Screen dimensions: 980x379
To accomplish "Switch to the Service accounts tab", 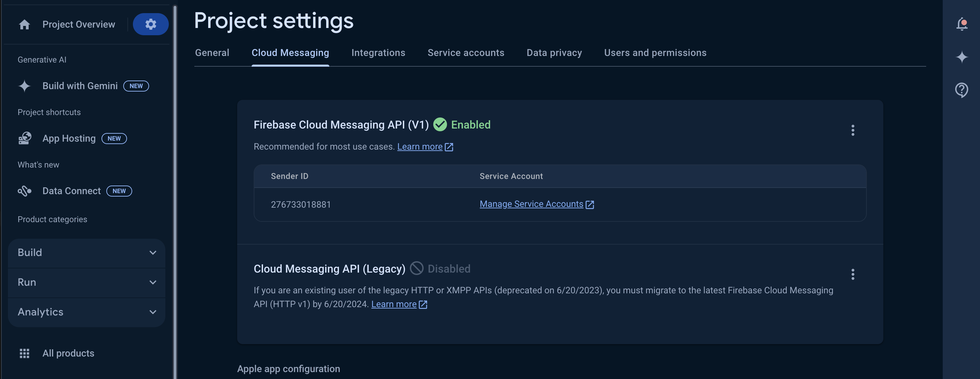I will click(x=466, y=53).
